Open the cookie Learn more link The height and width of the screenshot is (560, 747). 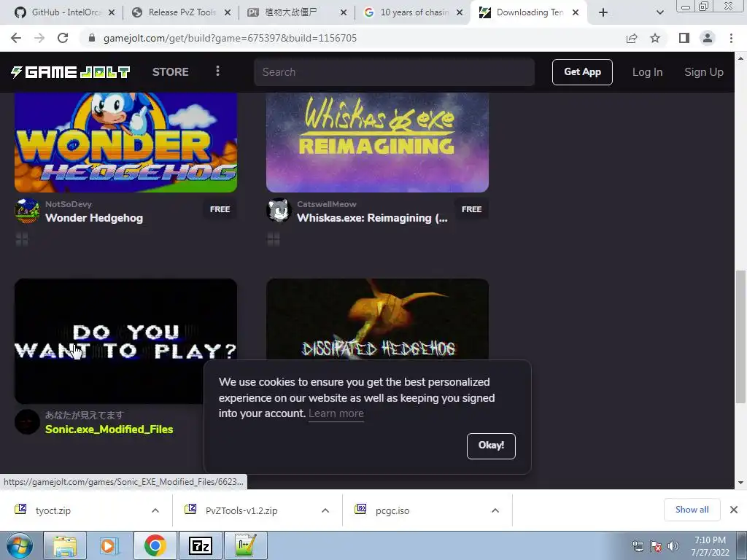(x=336, y=413)
